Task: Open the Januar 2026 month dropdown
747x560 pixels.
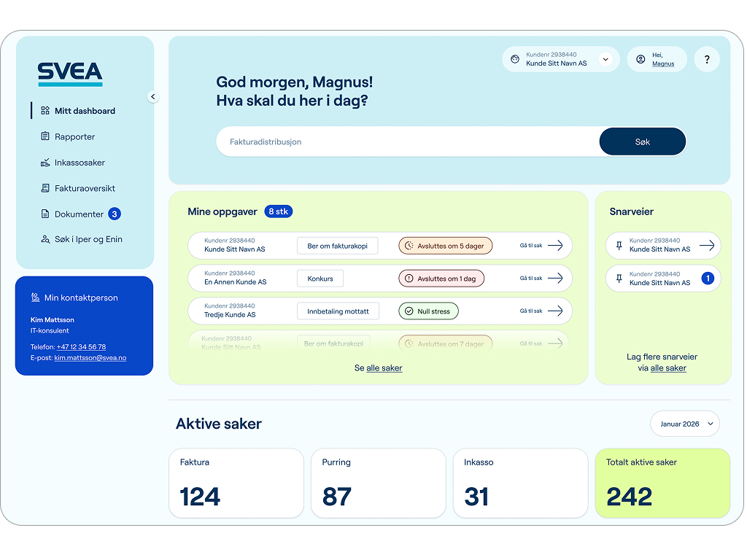Action: point(684,424)
